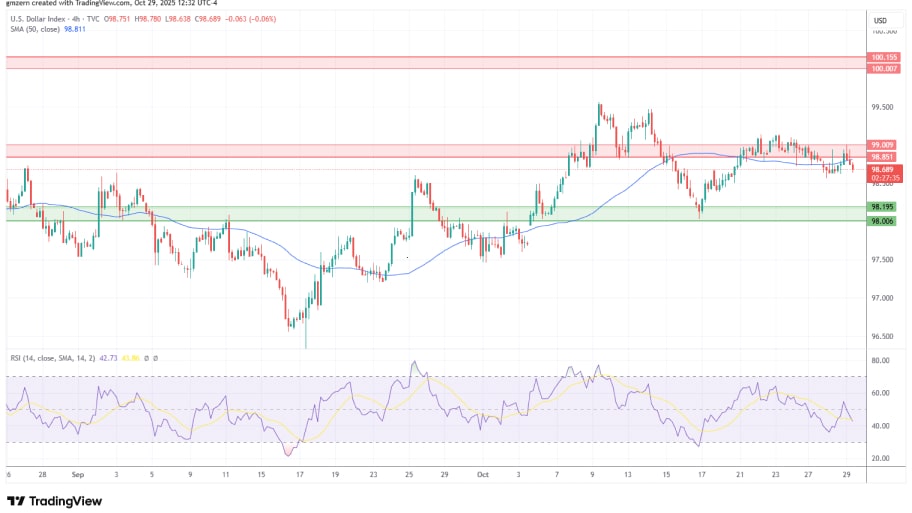This screenshot has width=912, height=513.
Task: Click the 100.007 red price label
Action: click(884, 68)
